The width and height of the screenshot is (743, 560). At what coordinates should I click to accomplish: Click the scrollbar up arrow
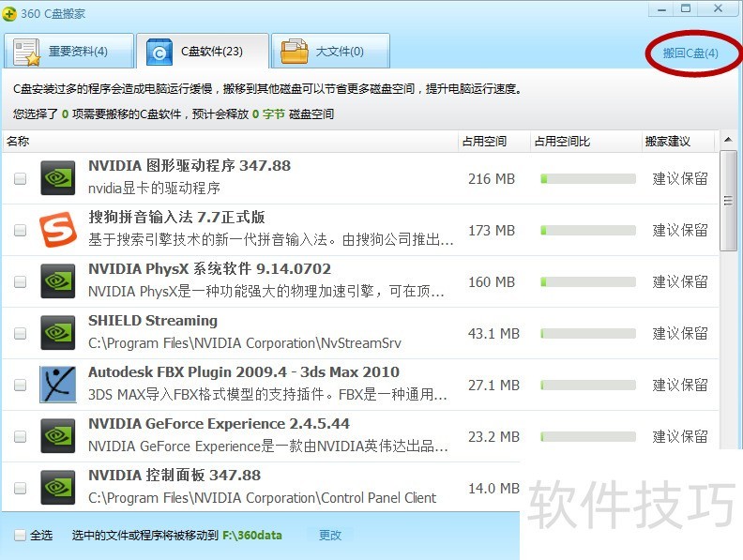728,140
